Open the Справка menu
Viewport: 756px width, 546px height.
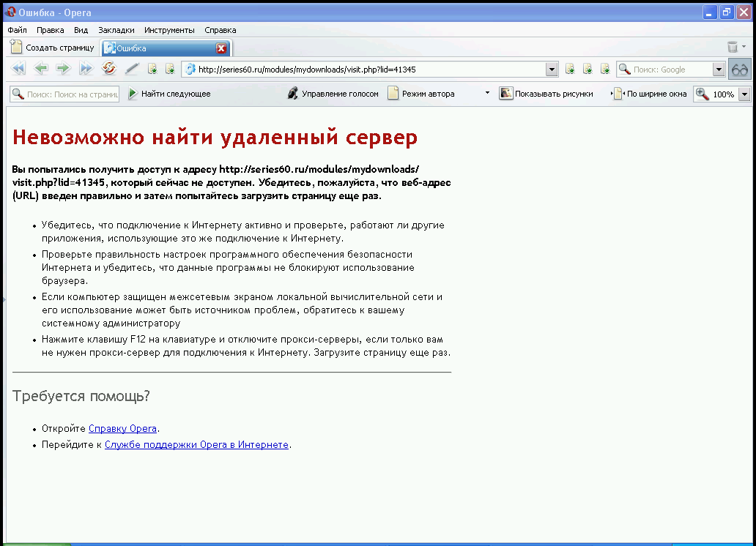(220, 30)
